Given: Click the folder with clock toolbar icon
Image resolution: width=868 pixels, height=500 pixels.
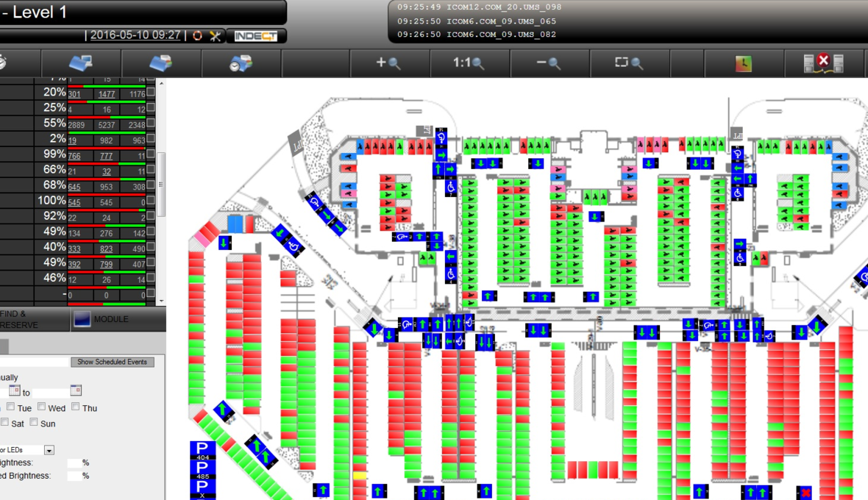Looking at the screenshot, I should click(x=241, y=64).
